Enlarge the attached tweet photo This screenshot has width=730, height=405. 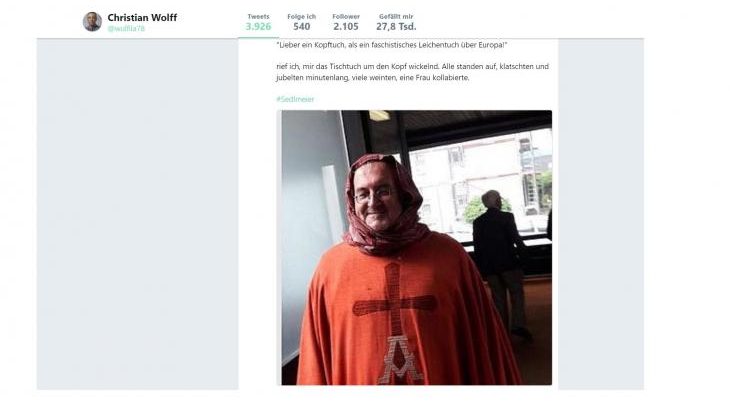point(414,248)
